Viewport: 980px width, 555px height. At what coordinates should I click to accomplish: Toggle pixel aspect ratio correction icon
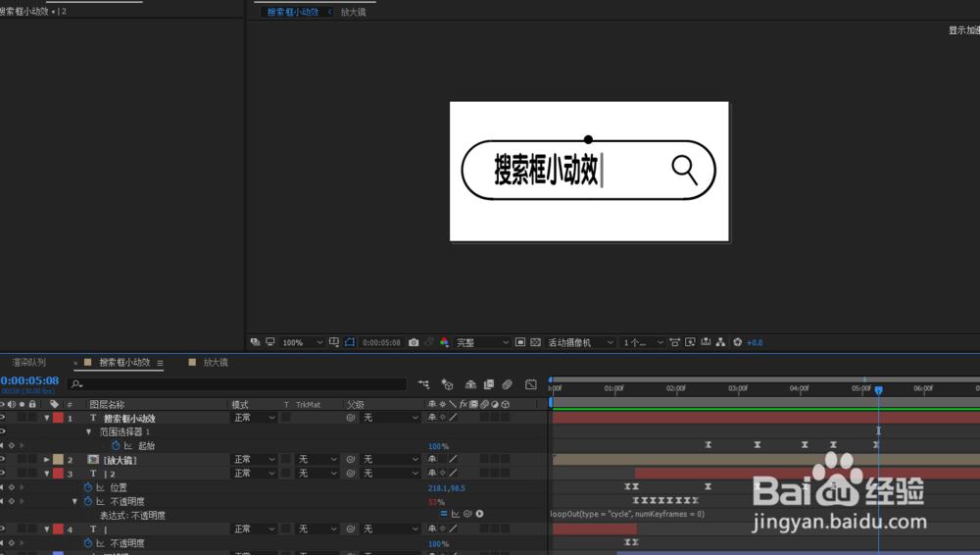[674, 342]
